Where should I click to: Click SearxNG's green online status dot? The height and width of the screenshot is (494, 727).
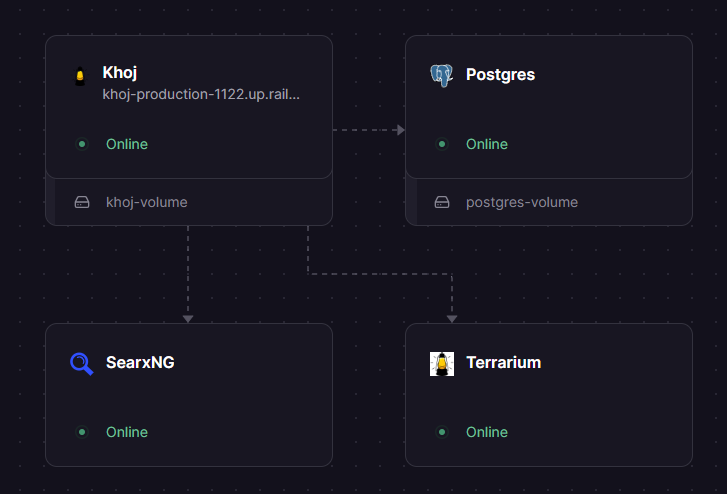(x=82, y=432)
